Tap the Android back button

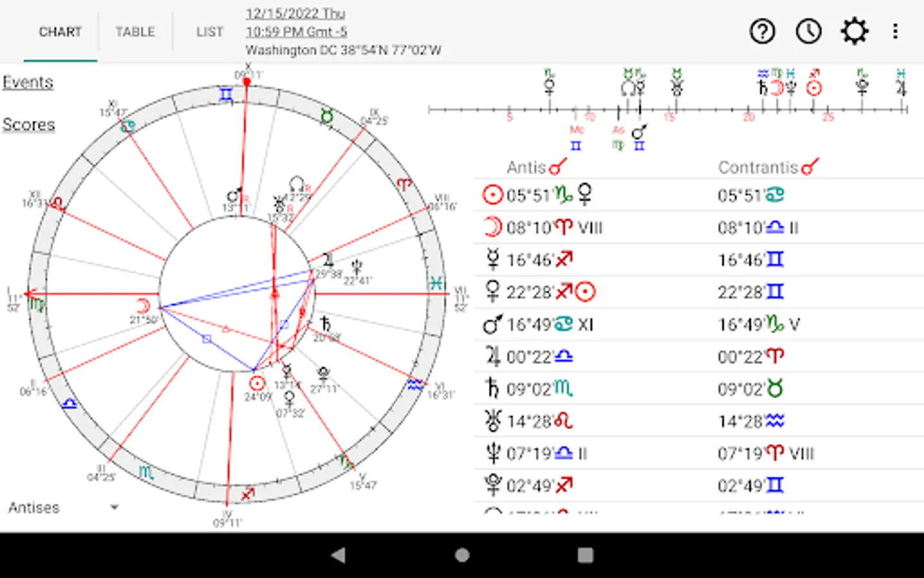coord(338,555)
